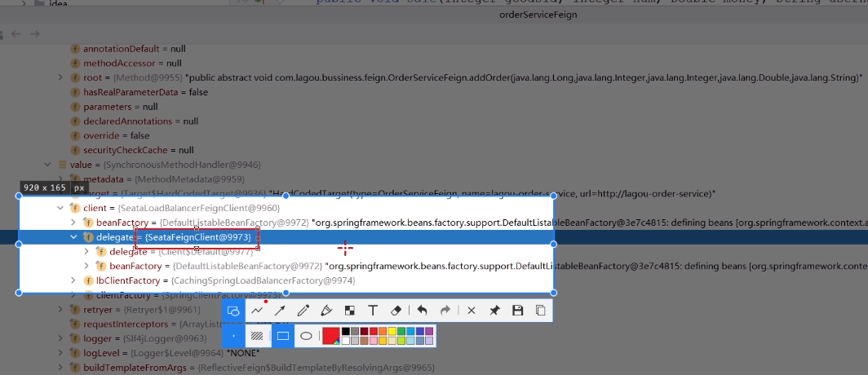
Task: Cancel the screenshot with the X icon
Action: click(x=471, y=311)
